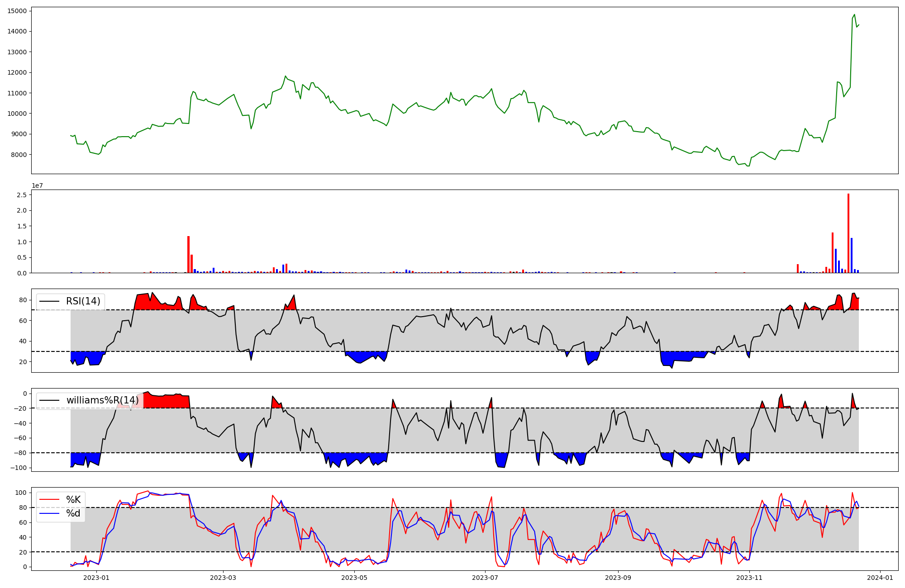Select the 2023-03 x-axis date label

pyautogui.click(x=223, y=578)
